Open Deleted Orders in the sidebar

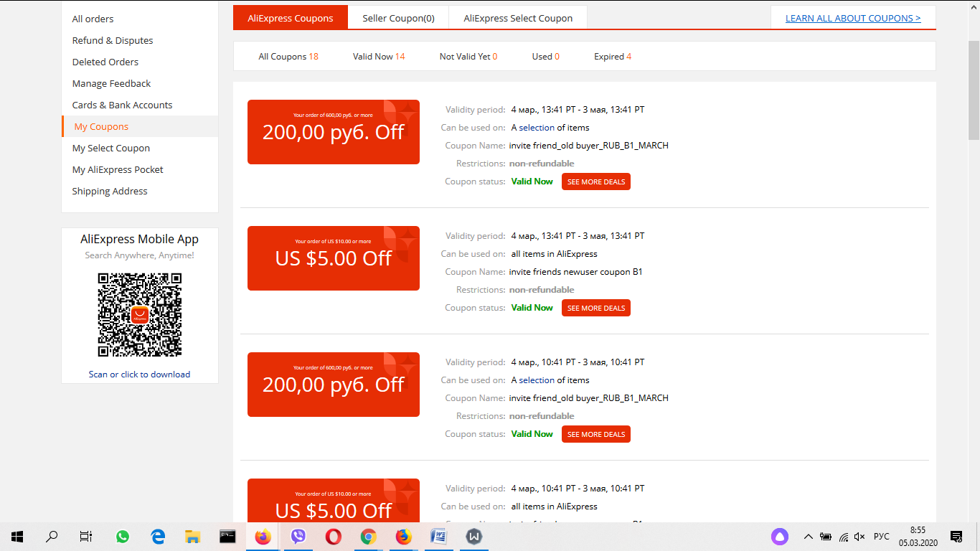coord(105,62)
